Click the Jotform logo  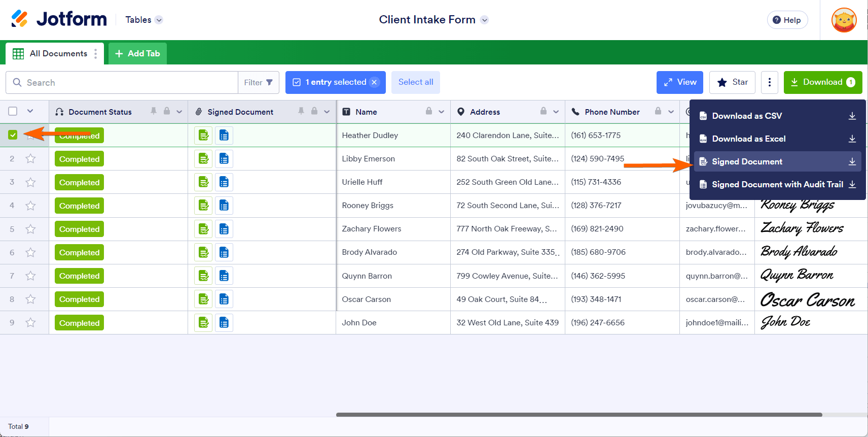[59, 19]
